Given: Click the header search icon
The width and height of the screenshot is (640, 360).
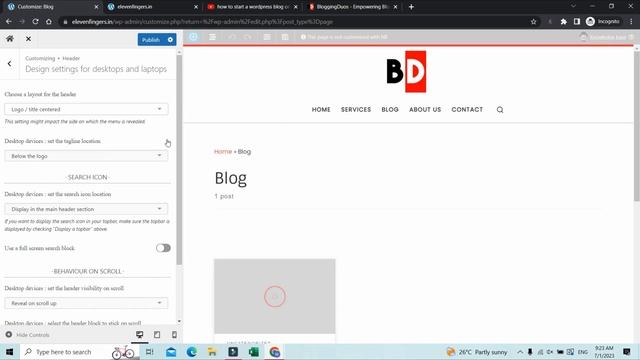Looking at the screenshot, I should coord(500,110).
